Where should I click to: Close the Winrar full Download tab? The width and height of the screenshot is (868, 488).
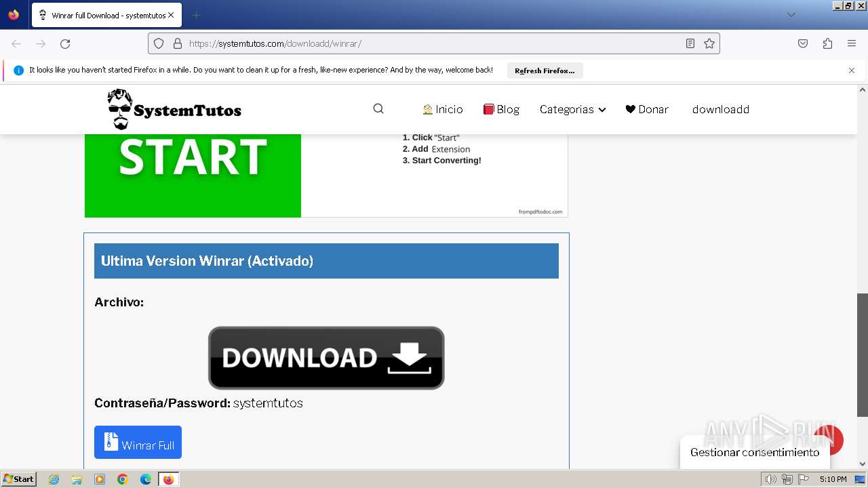point(170,15)
